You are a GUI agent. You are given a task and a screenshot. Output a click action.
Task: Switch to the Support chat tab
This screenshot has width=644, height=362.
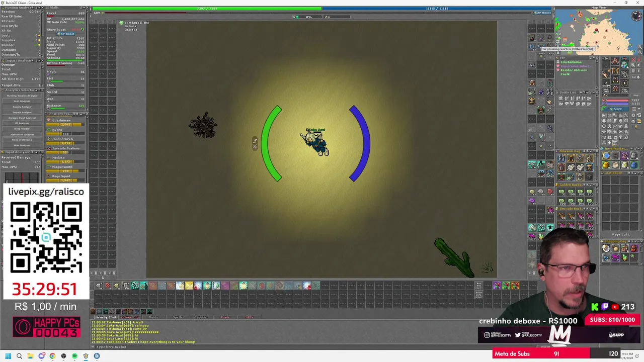pyautogui.click(x=201, y=317)
